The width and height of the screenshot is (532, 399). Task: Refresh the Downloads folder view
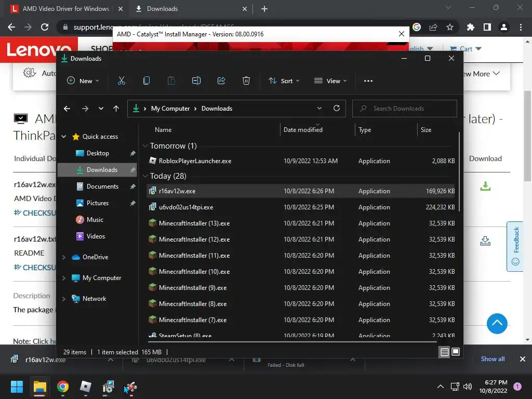[x=337, y=108]
